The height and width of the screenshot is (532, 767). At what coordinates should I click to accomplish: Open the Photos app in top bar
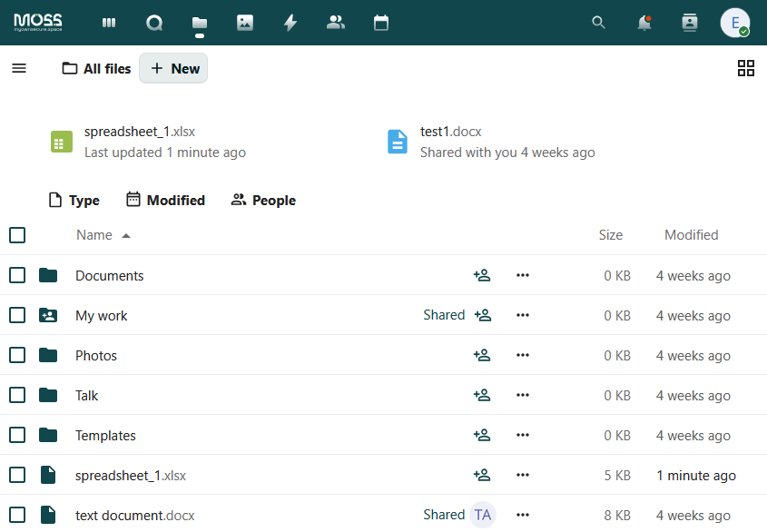244,23
